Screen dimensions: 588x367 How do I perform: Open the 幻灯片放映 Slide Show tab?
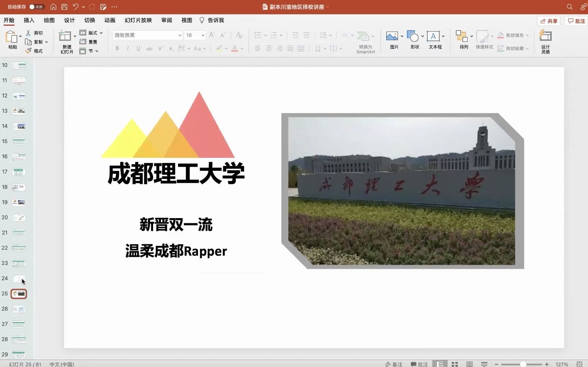pyautogui.click(x=138, y=20)
